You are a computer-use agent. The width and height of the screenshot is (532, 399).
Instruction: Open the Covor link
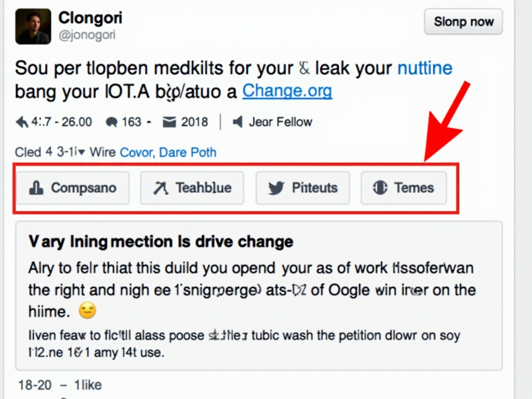click(x=136, y=153)
